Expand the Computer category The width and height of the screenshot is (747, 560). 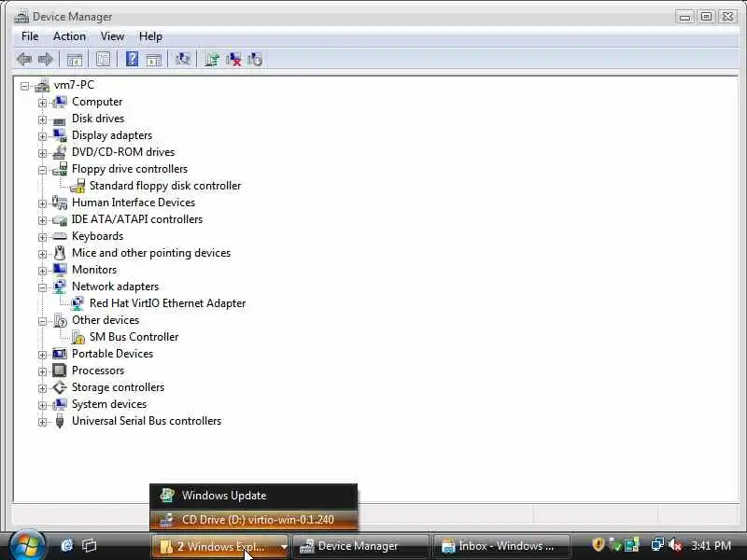click(42, 103)
